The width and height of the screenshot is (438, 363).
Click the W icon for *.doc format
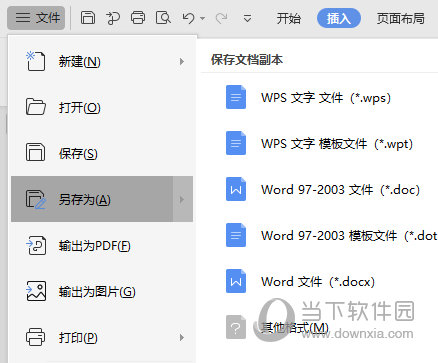(x=236, y=189)
